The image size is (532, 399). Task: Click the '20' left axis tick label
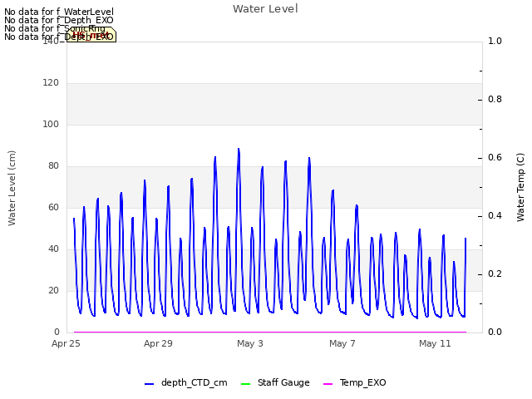pos(53,290)
